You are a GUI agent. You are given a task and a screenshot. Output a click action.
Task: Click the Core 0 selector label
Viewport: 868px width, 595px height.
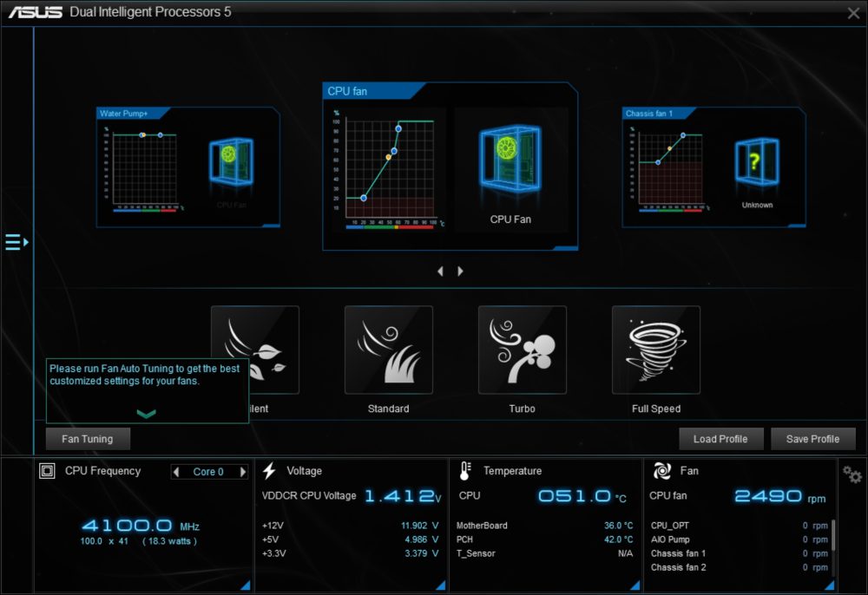[208, 472]
